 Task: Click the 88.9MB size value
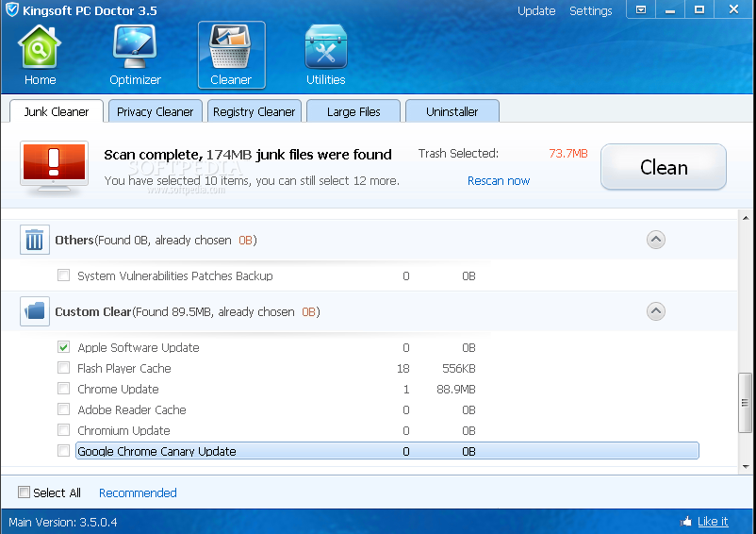pyautogui.click(x=456, y=389)
